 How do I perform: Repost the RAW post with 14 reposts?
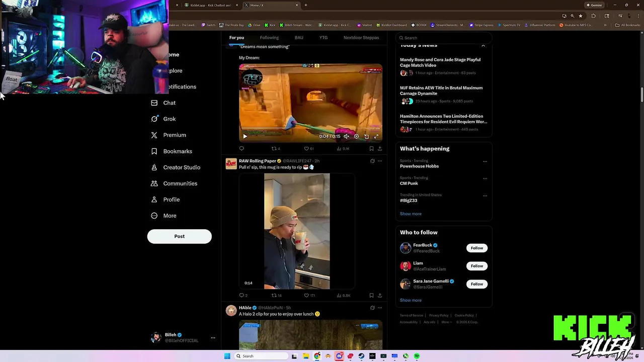[276, 295]
